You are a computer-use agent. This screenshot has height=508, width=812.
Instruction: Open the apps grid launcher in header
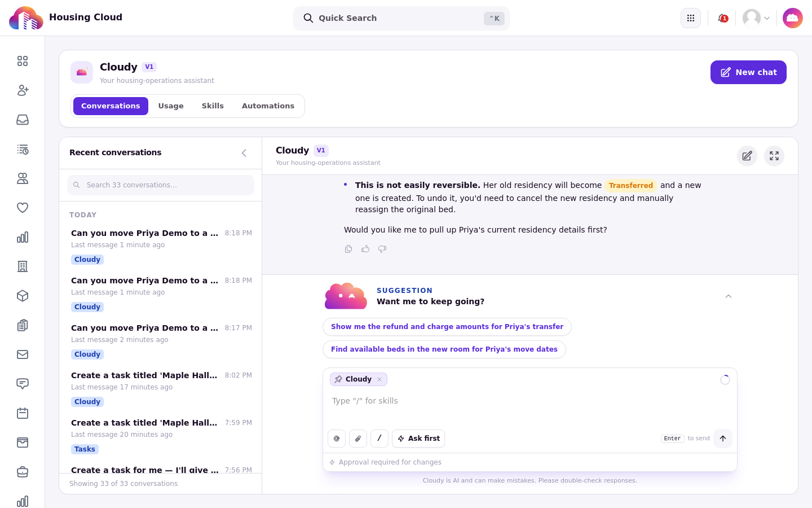click(x=691, y=18)
